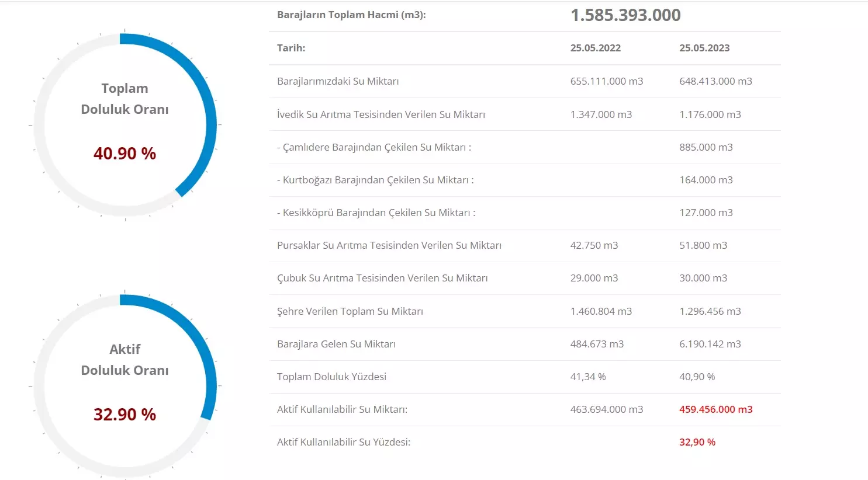This screenshot has height=480, width=868.
Task: Click the Barajlarımızdaki Su Miktarı row label
Action: [338, 81]
